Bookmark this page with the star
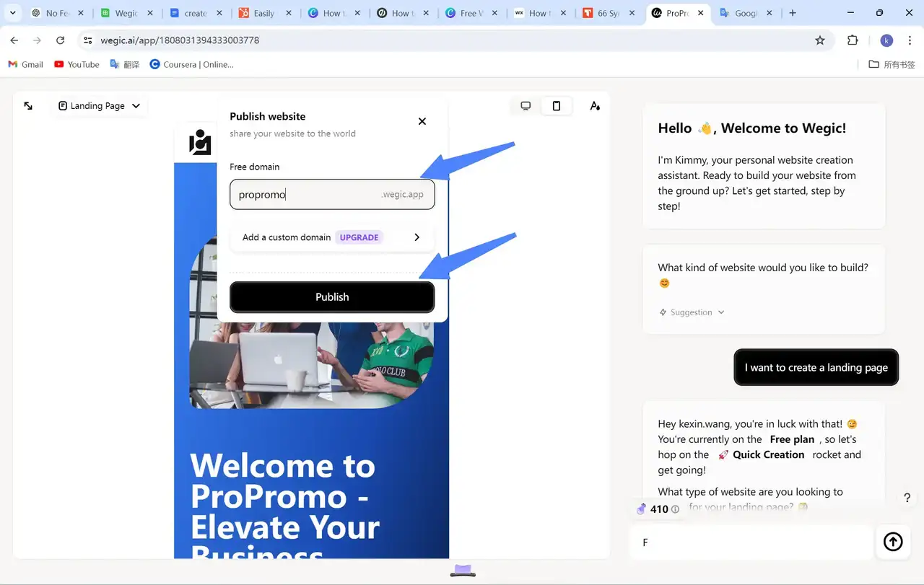 820,40
